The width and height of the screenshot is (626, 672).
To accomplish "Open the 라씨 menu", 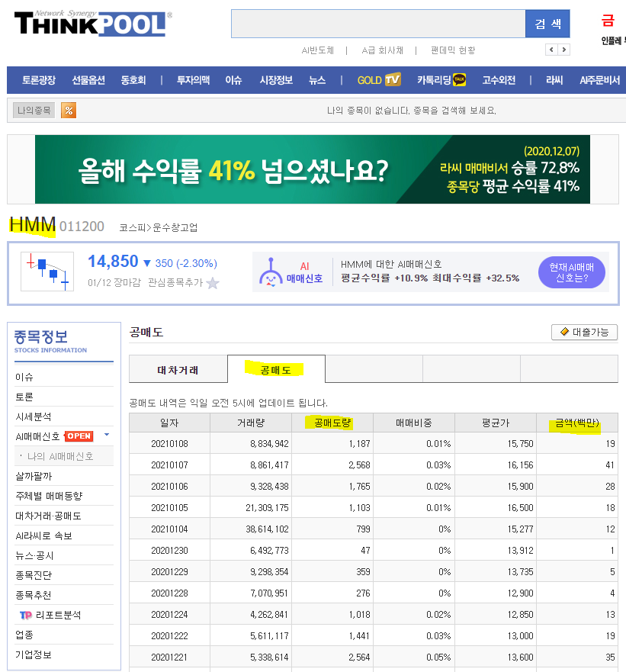I will coord(554,80).
